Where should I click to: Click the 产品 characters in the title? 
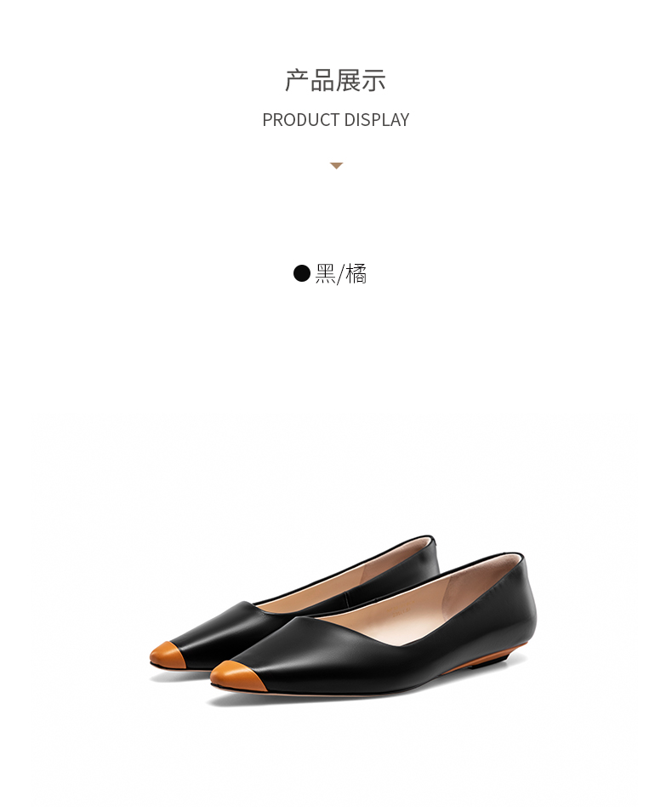pos(310,80)
